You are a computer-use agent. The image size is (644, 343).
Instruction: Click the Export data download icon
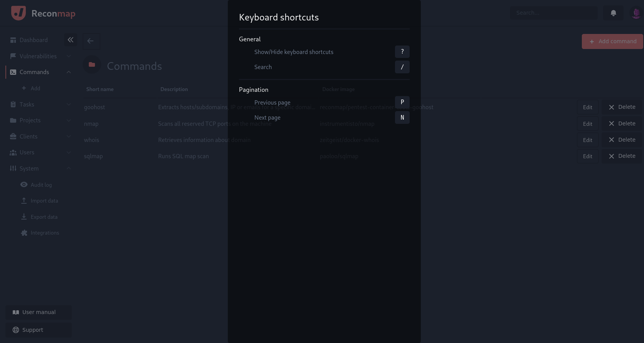(x=24, y=217)
